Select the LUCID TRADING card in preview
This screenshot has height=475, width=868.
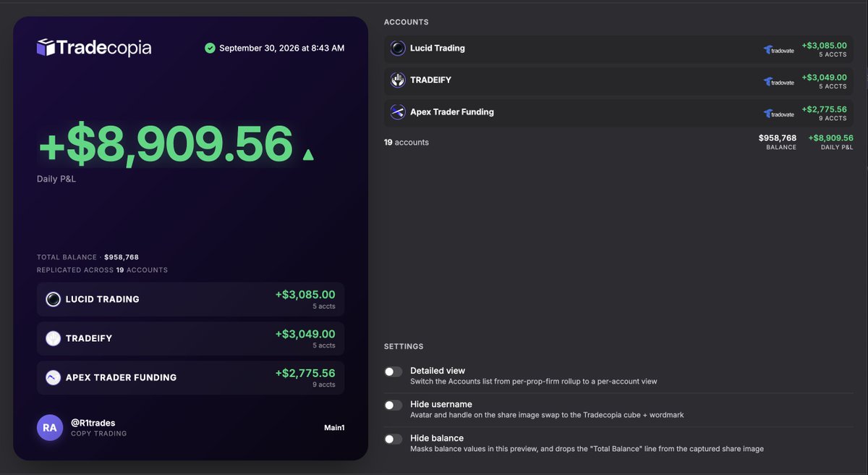coord(191,299)
